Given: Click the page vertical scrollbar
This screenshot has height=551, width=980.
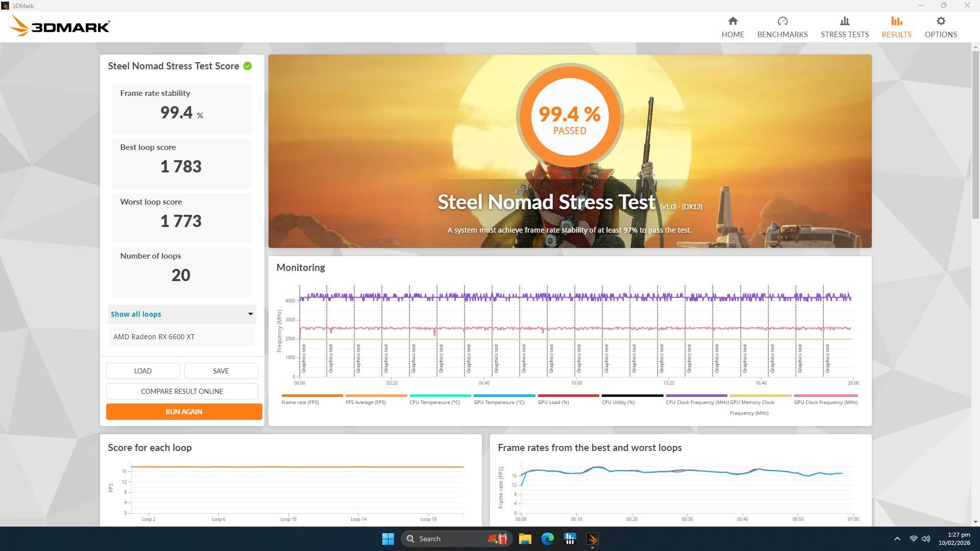Looking at the screenshot, I should point(976,135).
